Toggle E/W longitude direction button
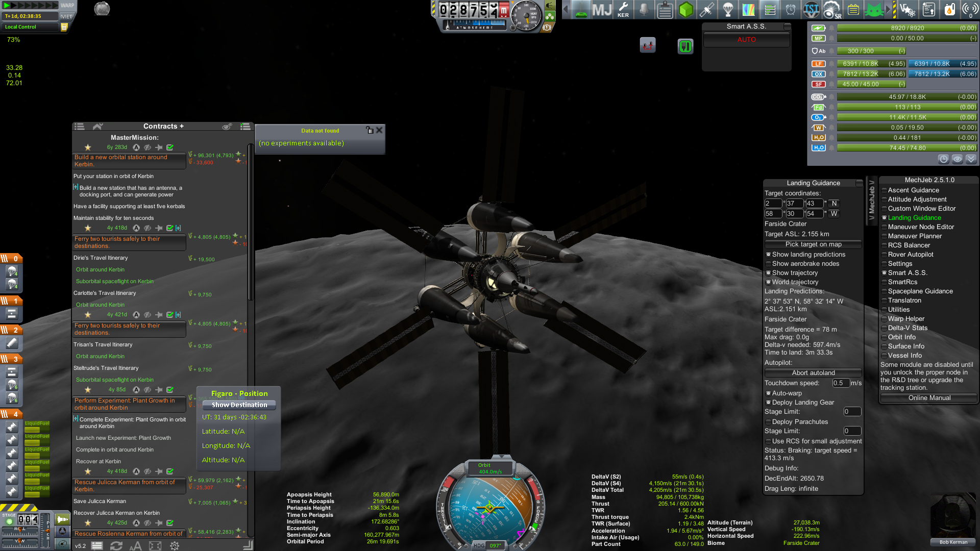Viewport: 980px width, 551px height. [x=834, y=214]
